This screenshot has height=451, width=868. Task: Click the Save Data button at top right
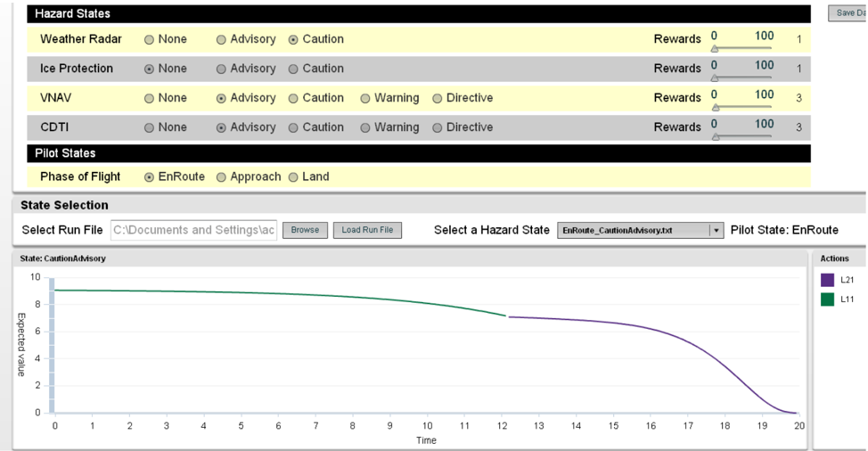(x=848, y=13)
